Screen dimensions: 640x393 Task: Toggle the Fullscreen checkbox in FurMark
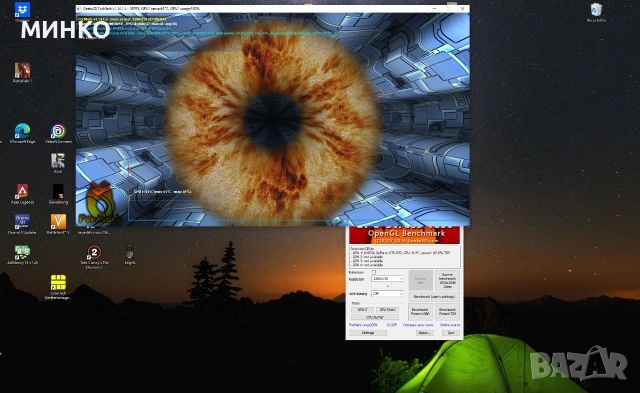374,272
